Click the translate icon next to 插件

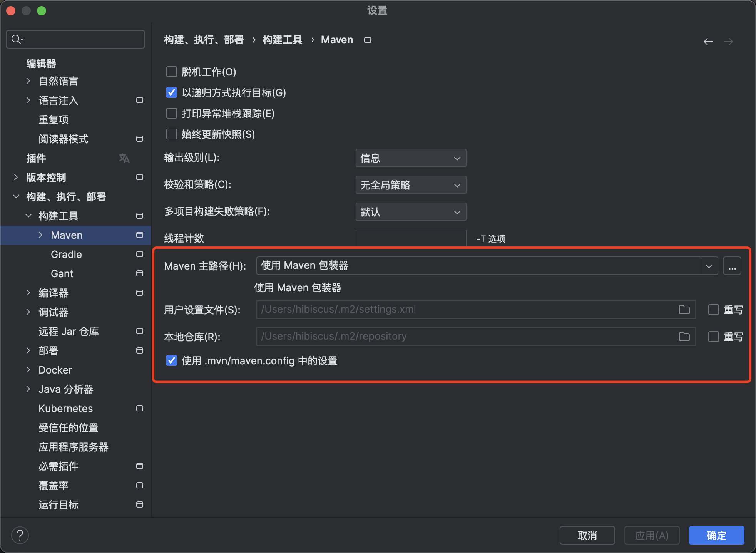(x=124, y=158)
